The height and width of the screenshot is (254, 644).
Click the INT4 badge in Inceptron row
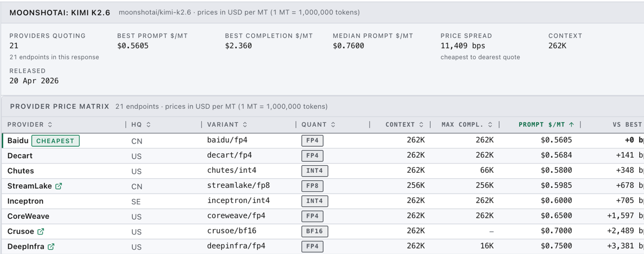click(x=315, y=201)
